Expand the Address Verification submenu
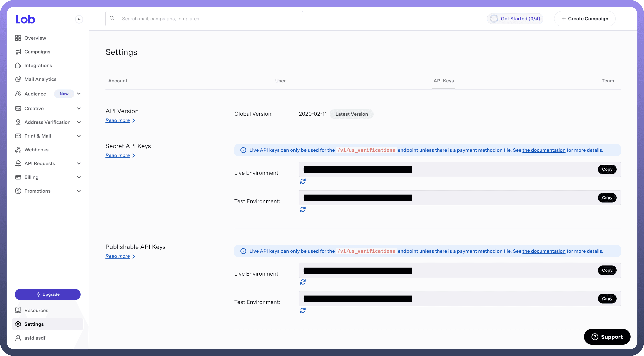The width and height of the screenshot is (644, 356). pyautogui.click(x=79, y=122)
